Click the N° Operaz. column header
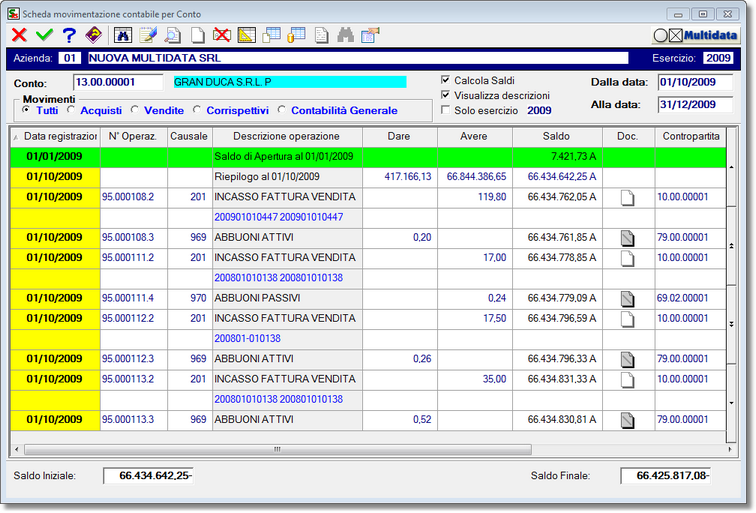This screenshot has height=513, width=756. (133, 136)
